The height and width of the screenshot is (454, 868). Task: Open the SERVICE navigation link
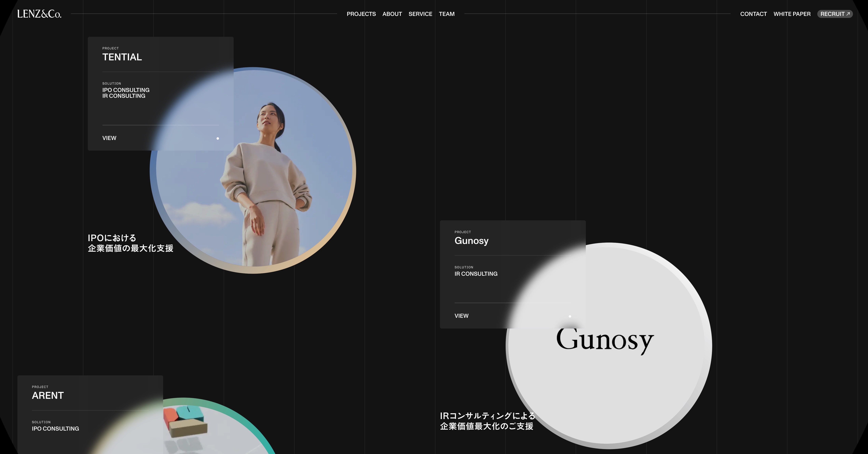tap(420, 14)
